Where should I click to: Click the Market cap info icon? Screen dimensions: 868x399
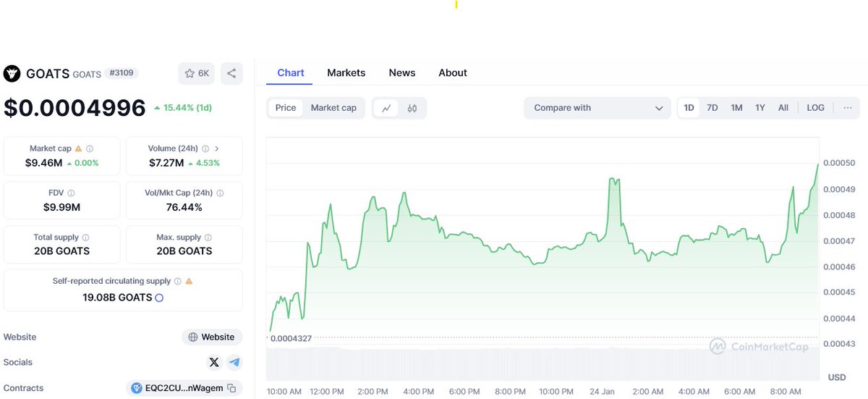90,148
